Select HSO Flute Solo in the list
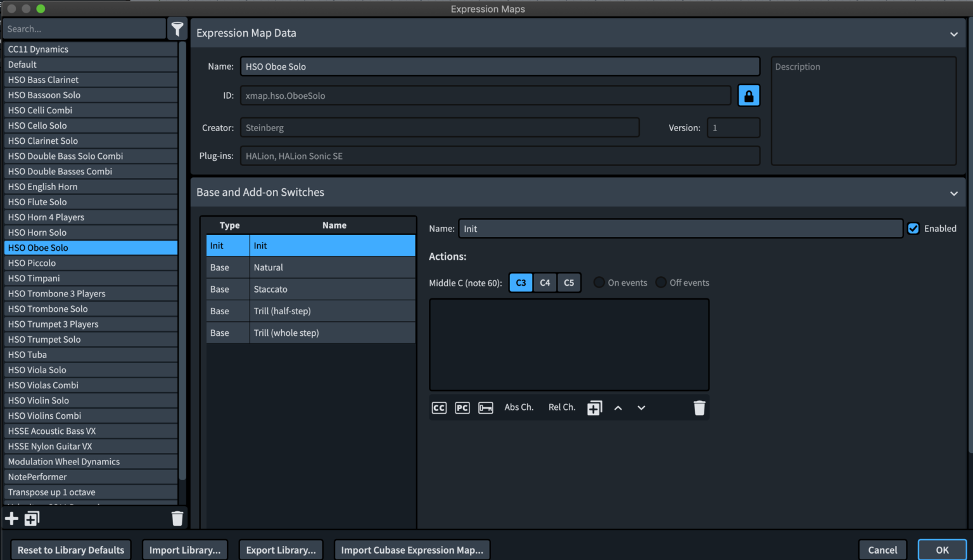The width and height of the screenshot is (973, 560). point(91,202)
